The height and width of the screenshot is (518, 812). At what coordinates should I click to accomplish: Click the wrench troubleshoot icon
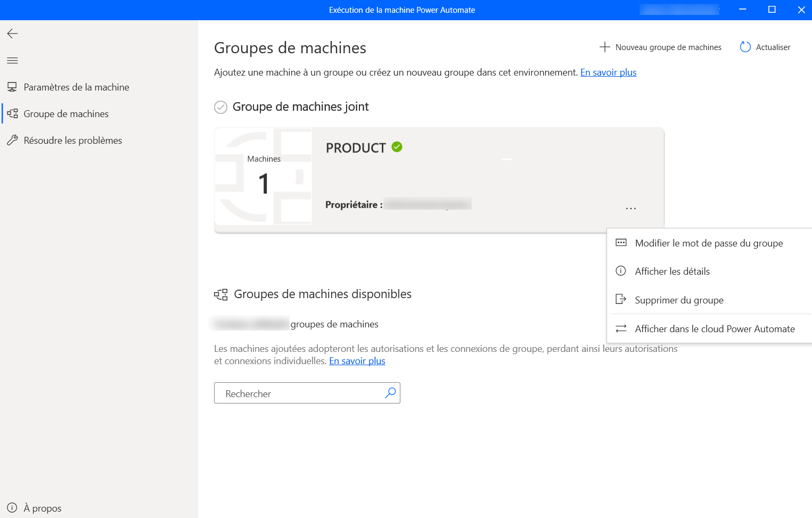pyautogui.click(x=12, y=140)
